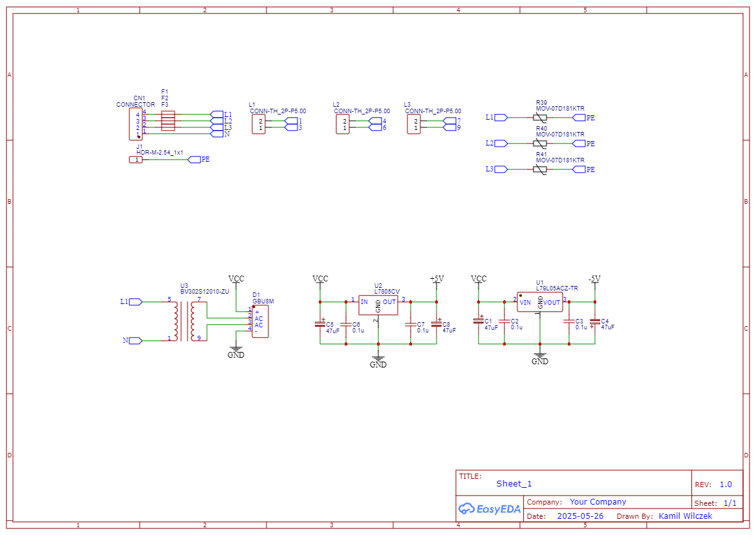Image resolution: width=756 pixels, height=535 pixels.
Task: Click the +5V power flag
Action: point(437,279)
